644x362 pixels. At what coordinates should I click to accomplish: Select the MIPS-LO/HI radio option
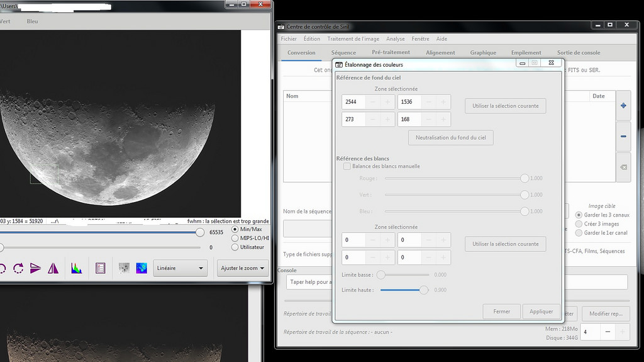[x=236, y=238]
